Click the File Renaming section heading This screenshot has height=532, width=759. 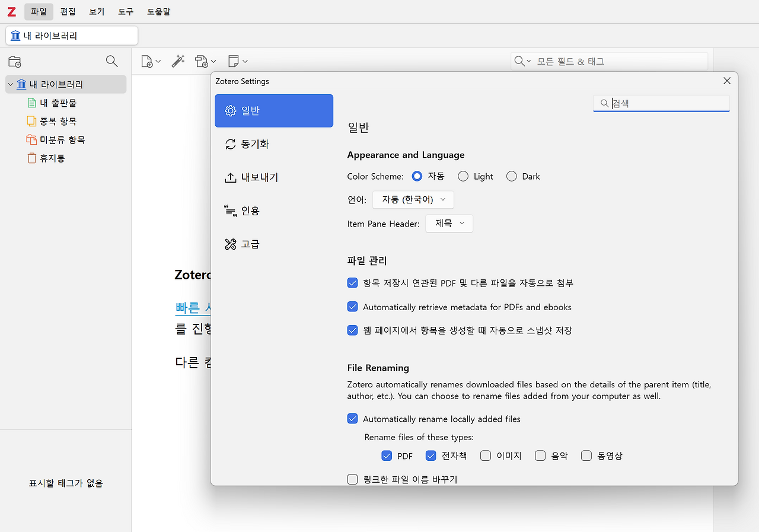(x=378, y=368)
